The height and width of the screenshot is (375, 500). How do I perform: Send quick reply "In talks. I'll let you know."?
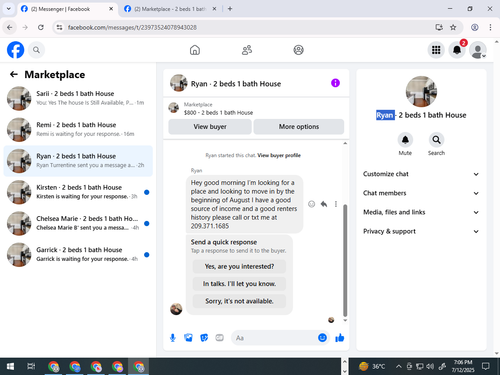tap(239, 284)
